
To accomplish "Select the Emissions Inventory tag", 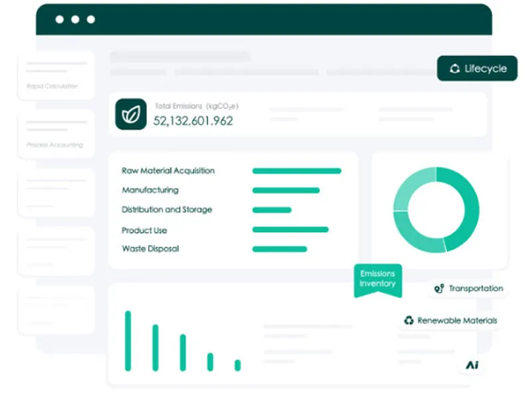I will 377,279.
